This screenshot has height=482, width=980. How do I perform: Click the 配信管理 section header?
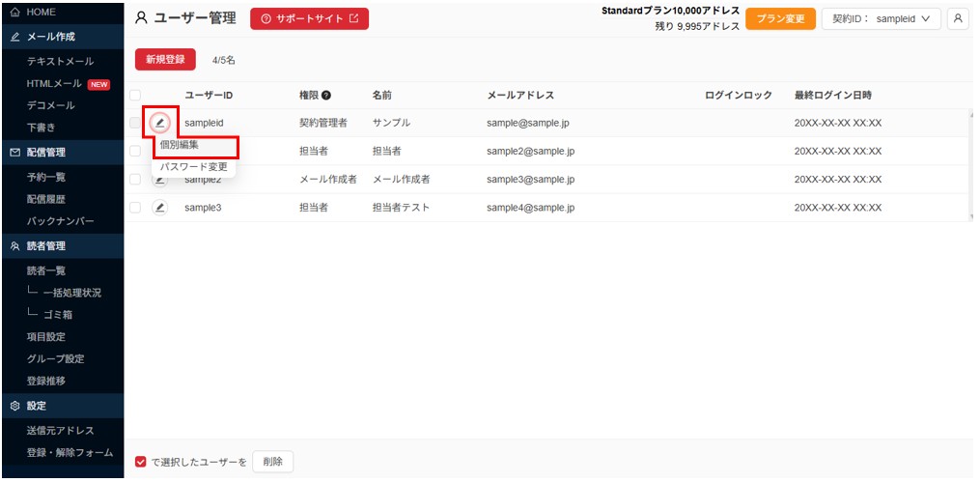[x=45, y=152]
